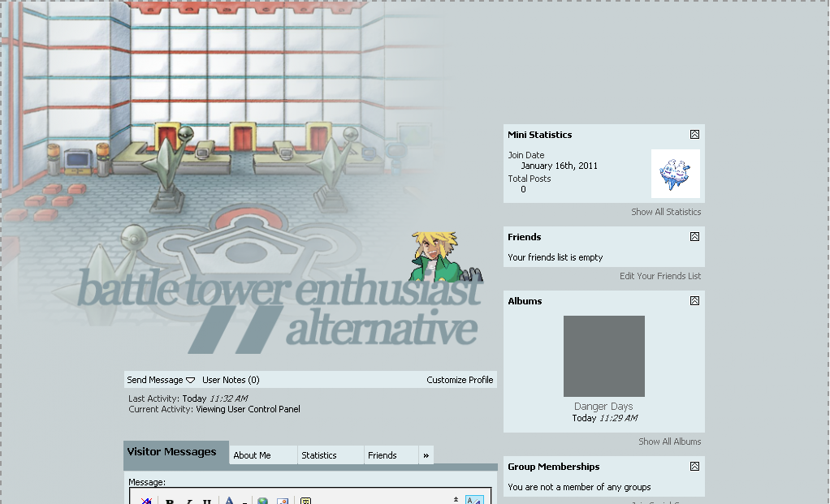The image size is (830, 504).
Task: Click the Wrap Quote tags icon
Action: point(305,501)
